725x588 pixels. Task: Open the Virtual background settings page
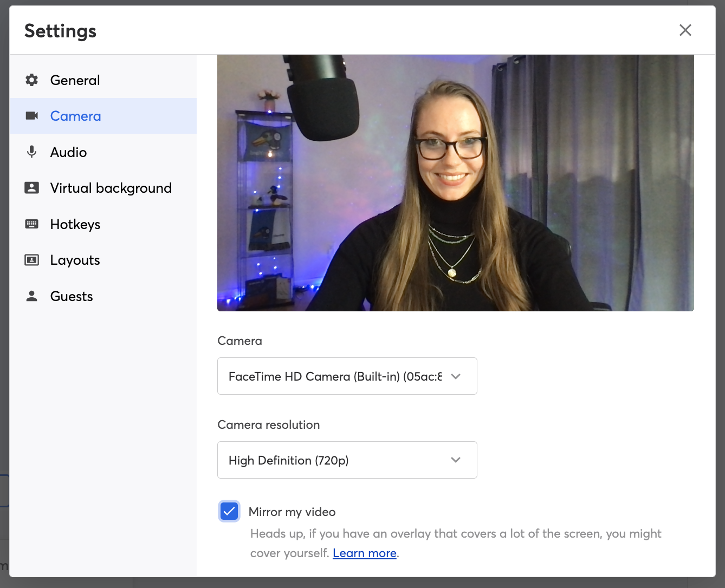click(111, 187)
